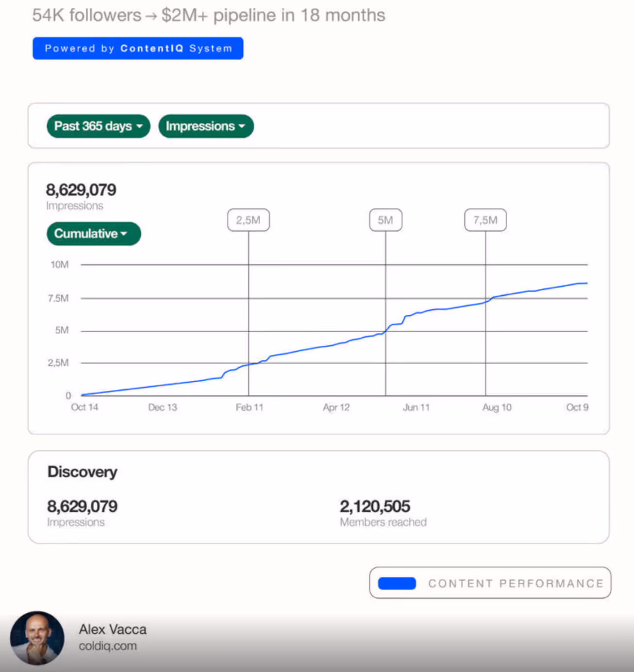The image size is (634, 672).
Task: Click the 7,5M milestone marker on the chart
Action: [485, 219]
